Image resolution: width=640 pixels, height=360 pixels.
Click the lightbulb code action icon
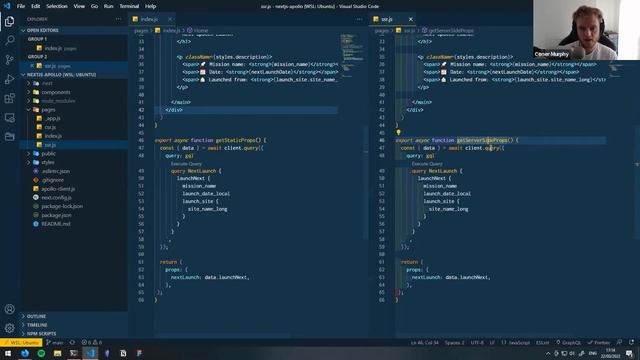398,132
